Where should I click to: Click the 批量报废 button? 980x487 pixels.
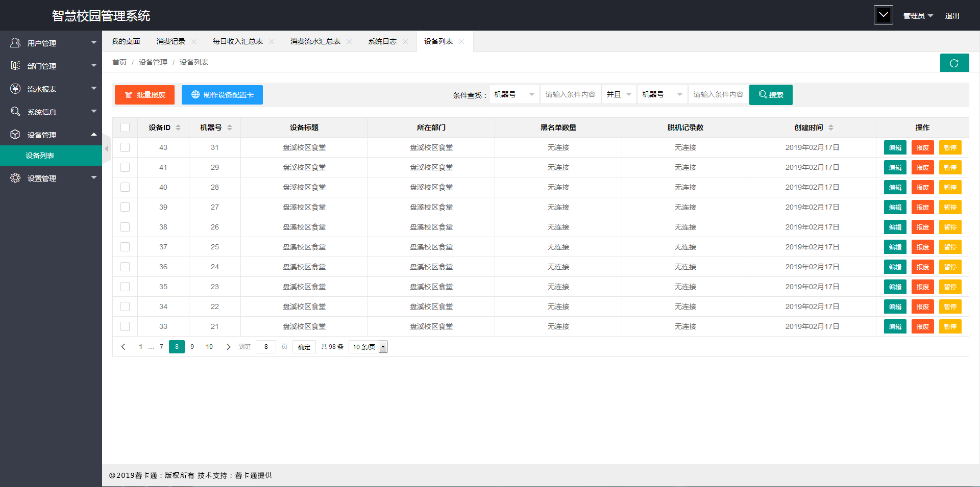(144, 95)
